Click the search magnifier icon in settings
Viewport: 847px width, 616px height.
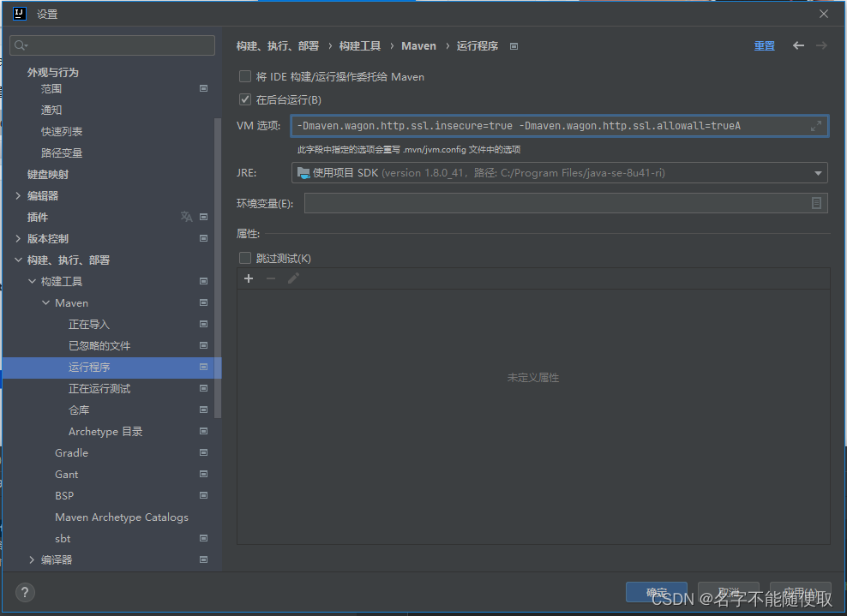[x=21, y=45]
